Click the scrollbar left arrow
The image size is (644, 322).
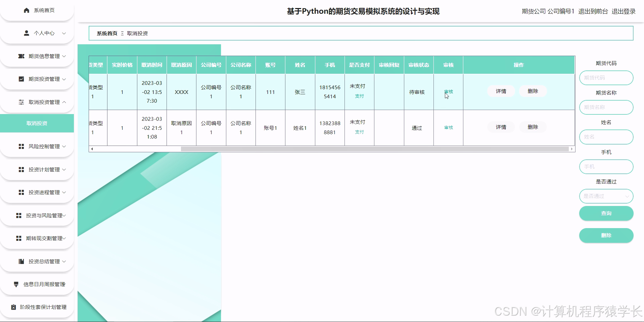pos(92,149)
